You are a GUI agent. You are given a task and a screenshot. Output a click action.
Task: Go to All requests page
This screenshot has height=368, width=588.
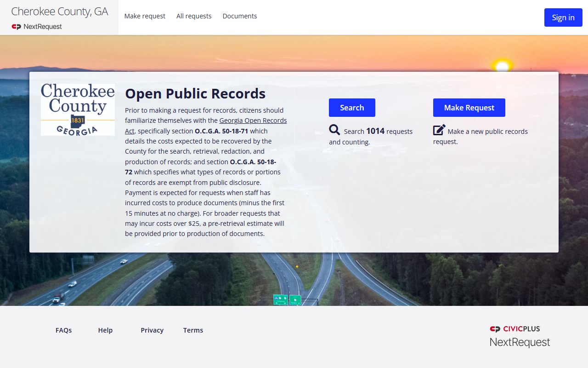tap(194, 16)
